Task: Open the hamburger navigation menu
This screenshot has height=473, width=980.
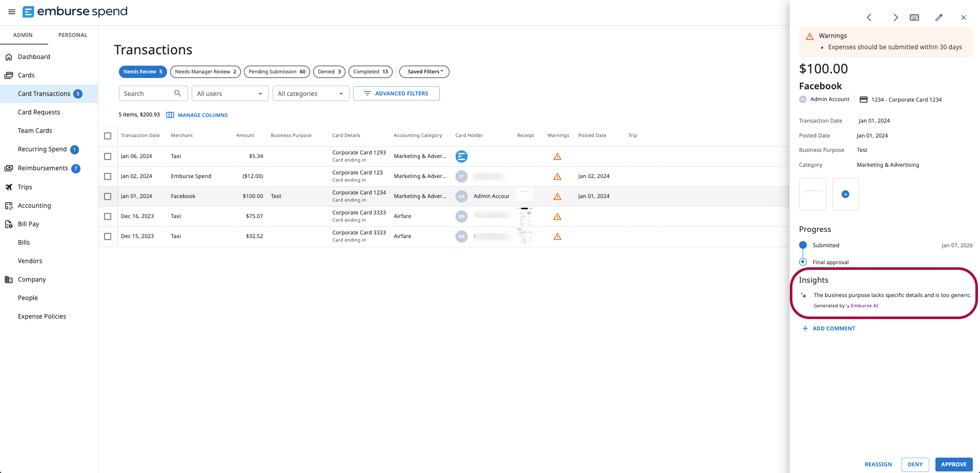Action: pyautogui.click(x=11, y=12)
